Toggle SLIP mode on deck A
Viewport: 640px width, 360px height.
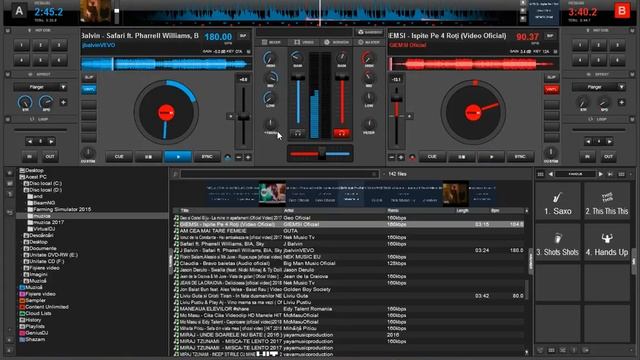coord(89,77)
